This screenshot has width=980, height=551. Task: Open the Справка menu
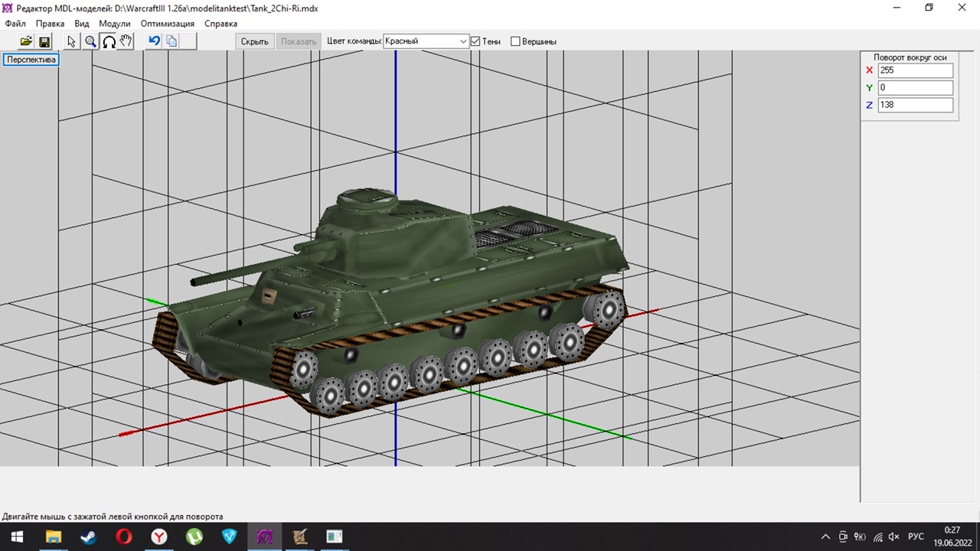click(x=221, y=24)
